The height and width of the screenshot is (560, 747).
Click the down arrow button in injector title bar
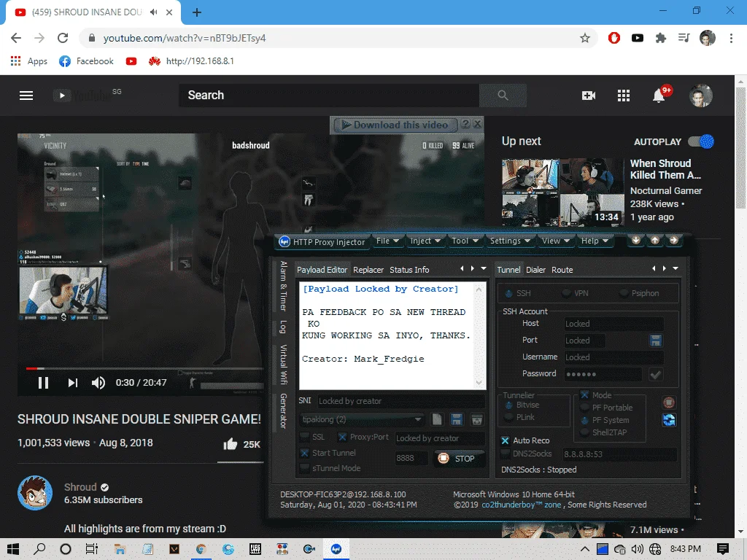(x=636, y=240)
